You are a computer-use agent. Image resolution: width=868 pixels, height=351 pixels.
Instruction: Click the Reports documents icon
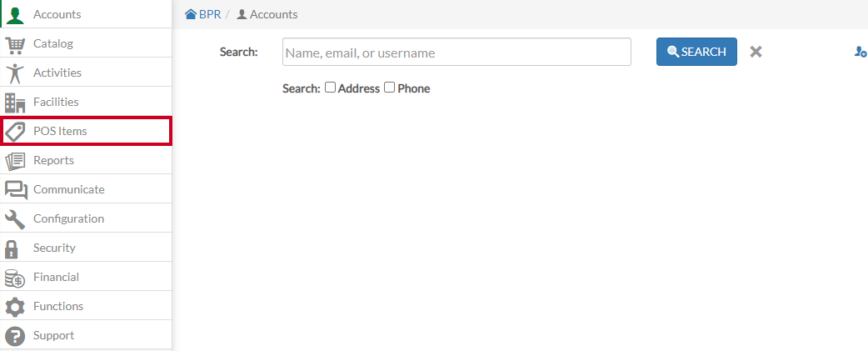(15, 161)
